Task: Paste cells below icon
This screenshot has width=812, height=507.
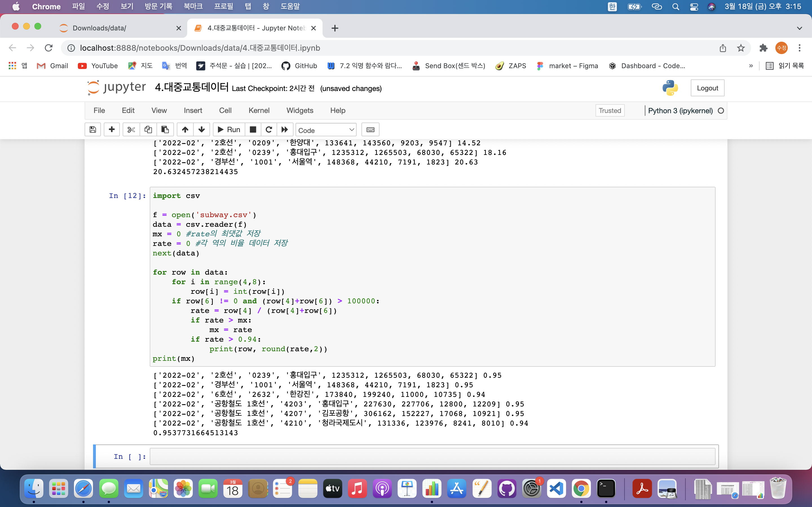Action: [165, 130]
